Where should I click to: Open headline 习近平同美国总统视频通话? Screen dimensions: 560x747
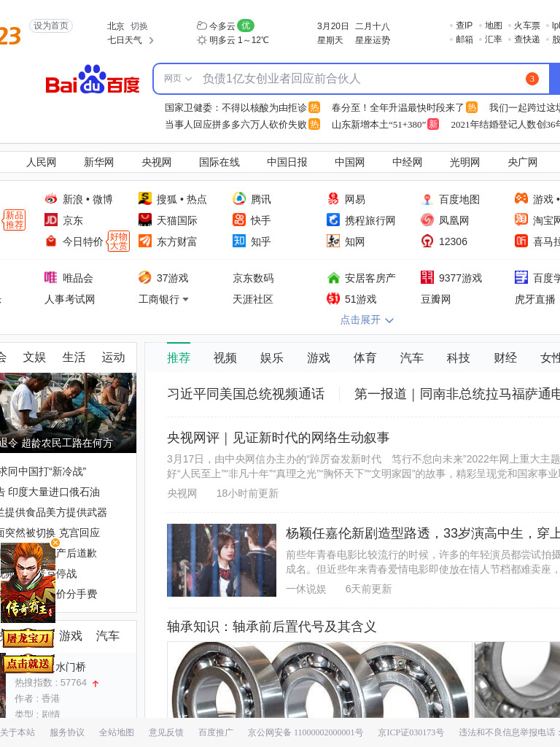246,394
